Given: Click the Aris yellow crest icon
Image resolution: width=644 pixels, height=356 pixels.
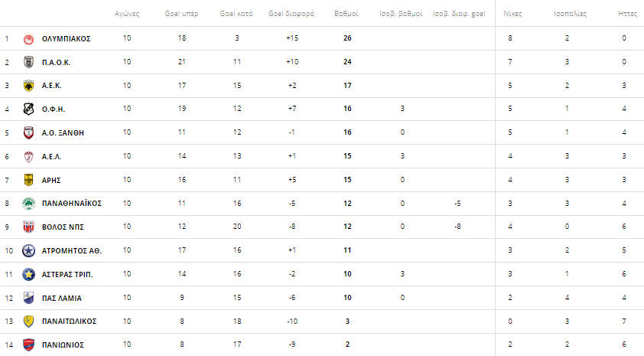Looking at the screenshot, I should click(x=28, y=180).
